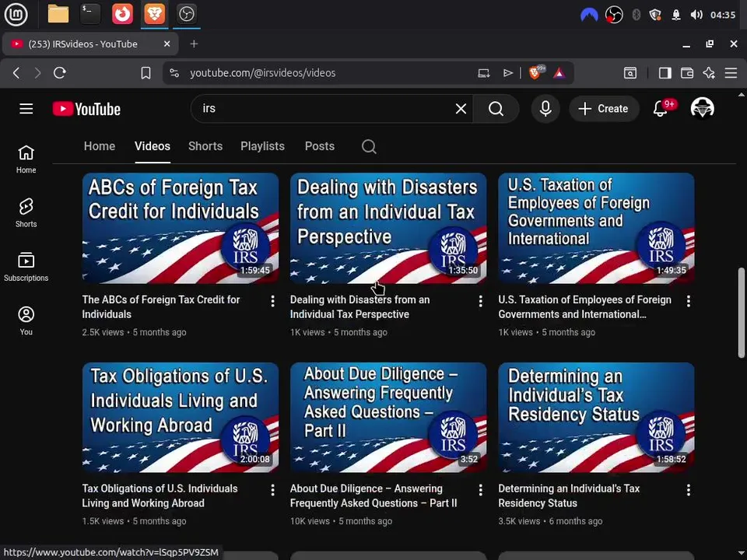Viewport: 747px width, 560px height.
Task: Play U.S. Taxation of Employees thumbnail
Action: pos(597,228)
